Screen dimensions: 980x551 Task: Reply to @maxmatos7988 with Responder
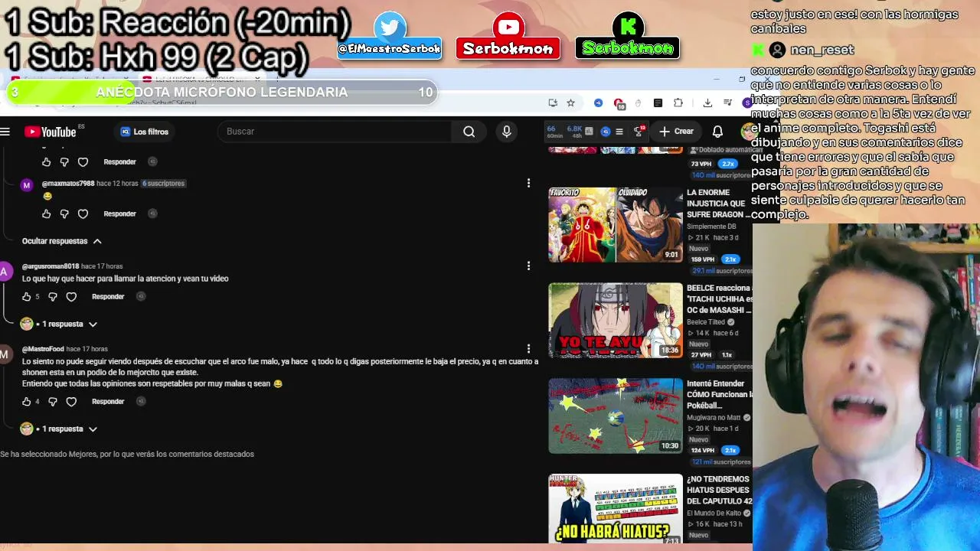pyautogui.click(x=119, y=214)
